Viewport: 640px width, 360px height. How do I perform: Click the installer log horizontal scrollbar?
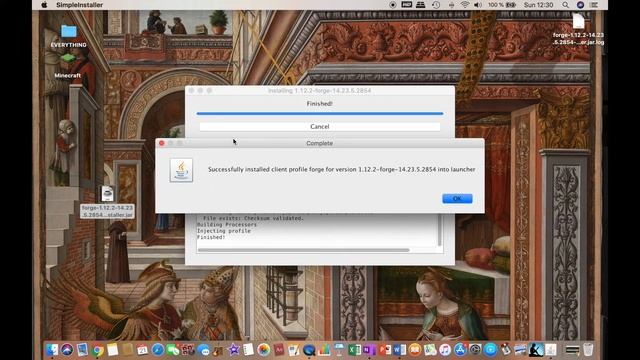pyautogui.click(x=303, y=250)
